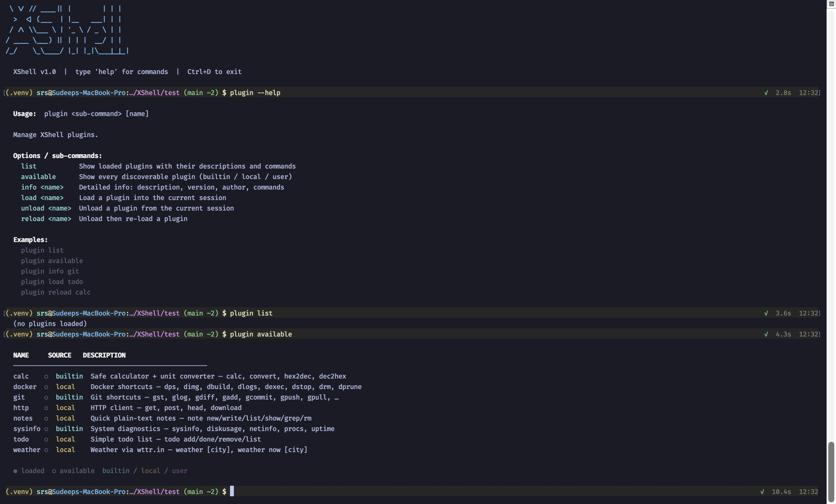The image size is (836, 504).
Task: Click the 'builtin' source for sysinfo
Action: pyautogui.click(x=69, y=429)
